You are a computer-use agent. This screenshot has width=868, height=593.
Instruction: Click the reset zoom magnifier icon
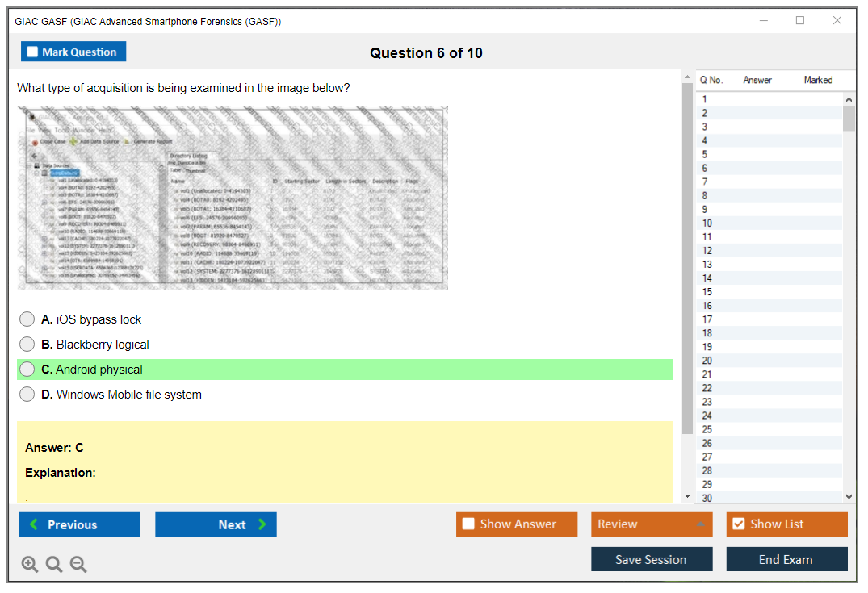tap(54, 565)
